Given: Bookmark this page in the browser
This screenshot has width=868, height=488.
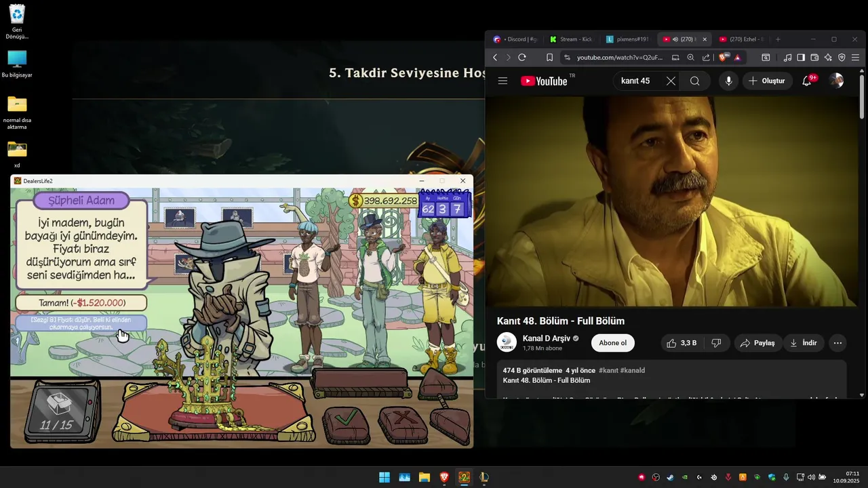Looking at the screenshot, I should [x=549, y=58].
